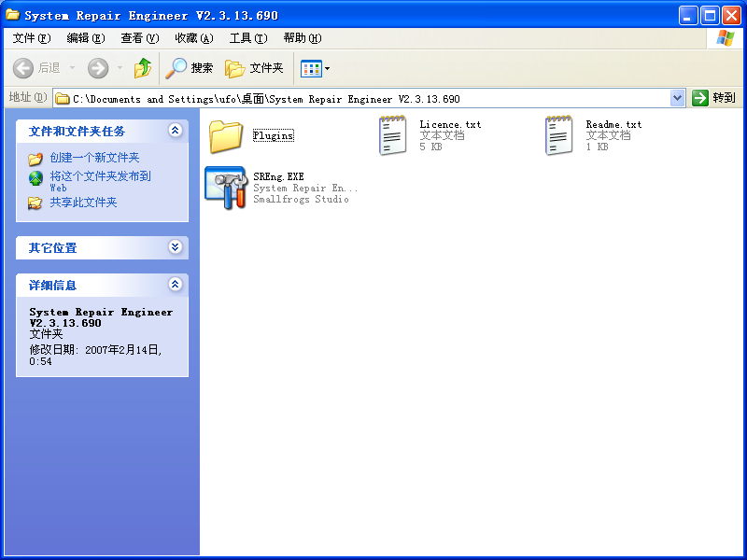Click the Go (转到) button
Viewport: 747px width, 560px height.
coord(714,98)
